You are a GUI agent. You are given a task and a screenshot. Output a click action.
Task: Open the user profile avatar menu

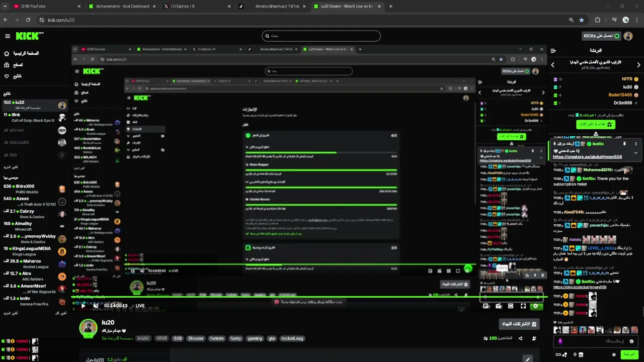(628, 36)
